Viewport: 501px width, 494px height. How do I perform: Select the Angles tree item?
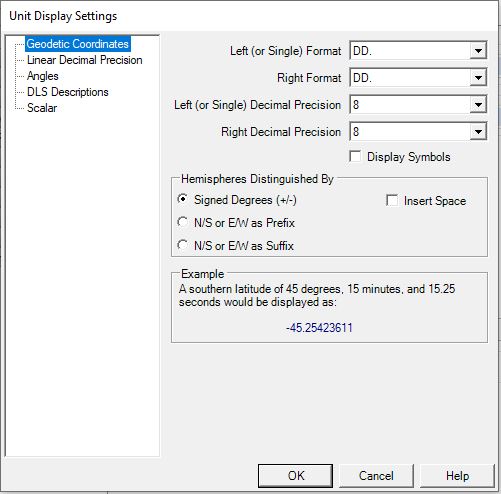43,76
